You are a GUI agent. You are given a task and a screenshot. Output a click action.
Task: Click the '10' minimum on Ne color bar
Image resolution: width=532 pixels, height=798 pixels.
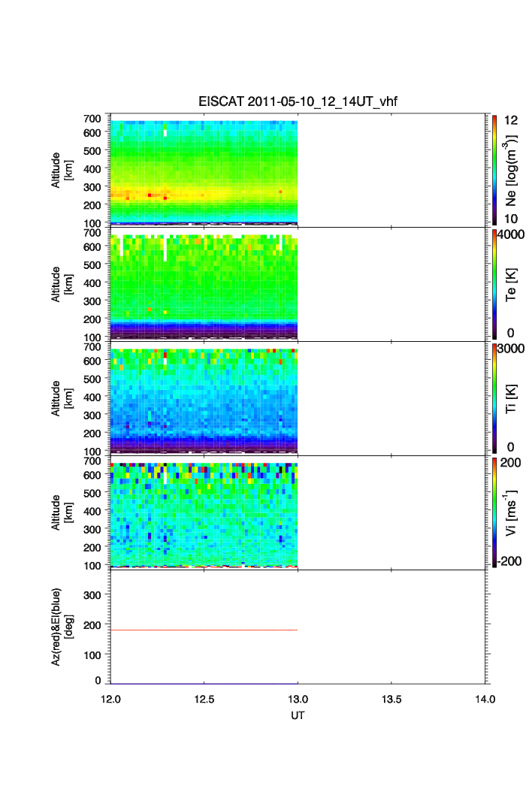tap(511, 219)
